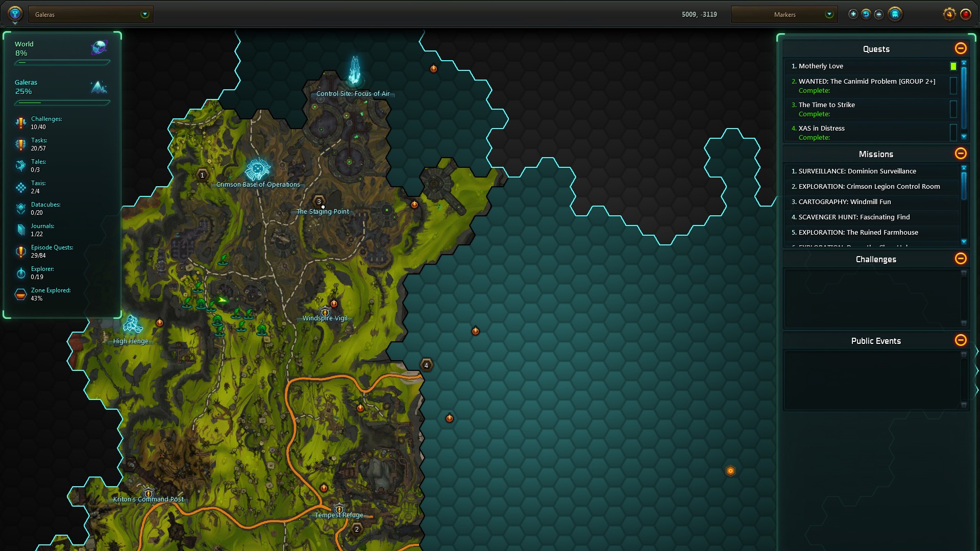Collapse the Quests panel
Screen dimensions: 980x551
pos(961,48)
